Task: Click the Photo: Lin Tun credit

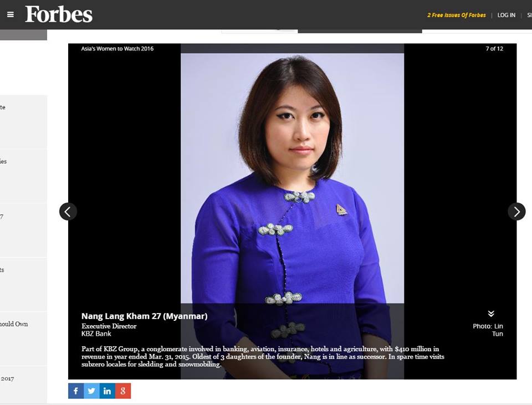Action: tap(488, 330)
